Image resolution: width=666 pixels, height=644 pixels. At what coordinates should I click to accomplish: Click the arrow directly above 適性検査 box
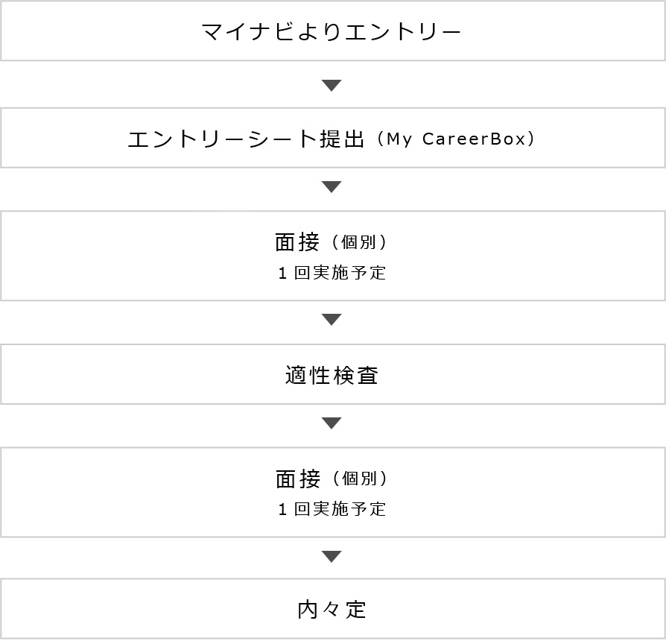(x=332, y=320)
